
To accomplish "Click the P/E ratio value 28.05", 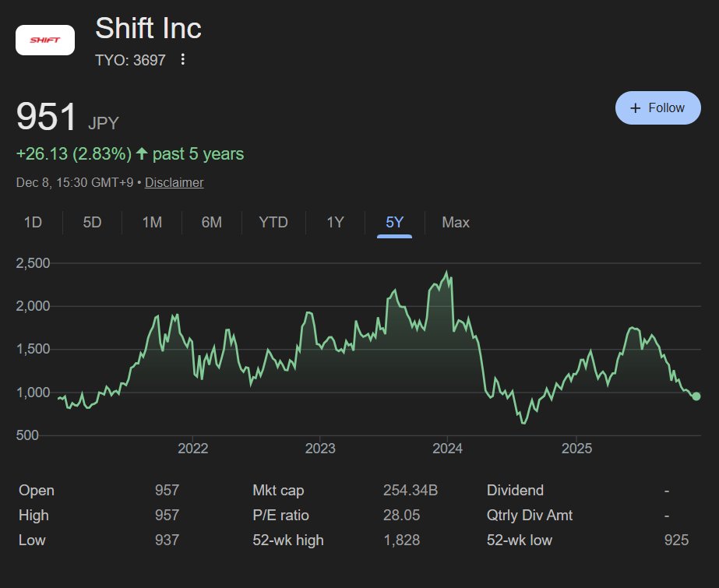I will tap(400, 515).
